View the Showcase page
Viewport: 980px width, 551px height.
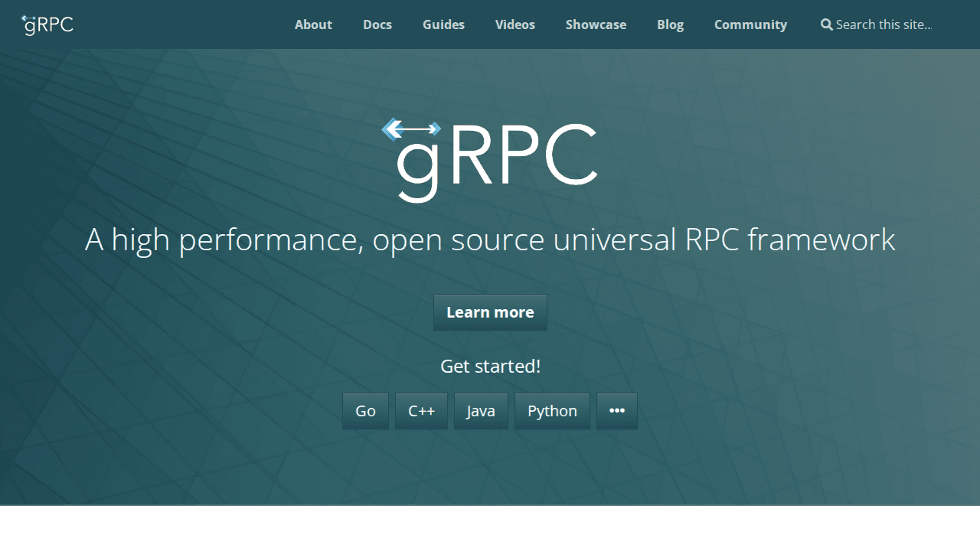coord(596,24)
